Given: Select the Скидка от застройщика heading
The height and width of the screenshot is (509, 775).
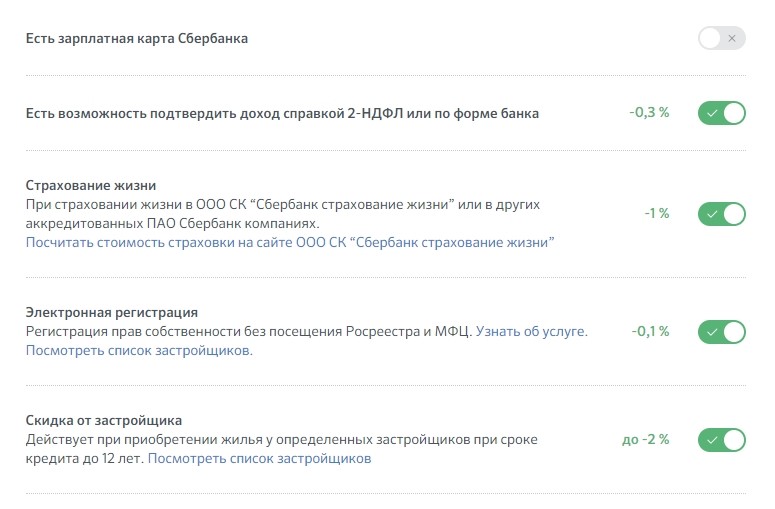Looking at the screenshot, I should click(x=104, y=421).
